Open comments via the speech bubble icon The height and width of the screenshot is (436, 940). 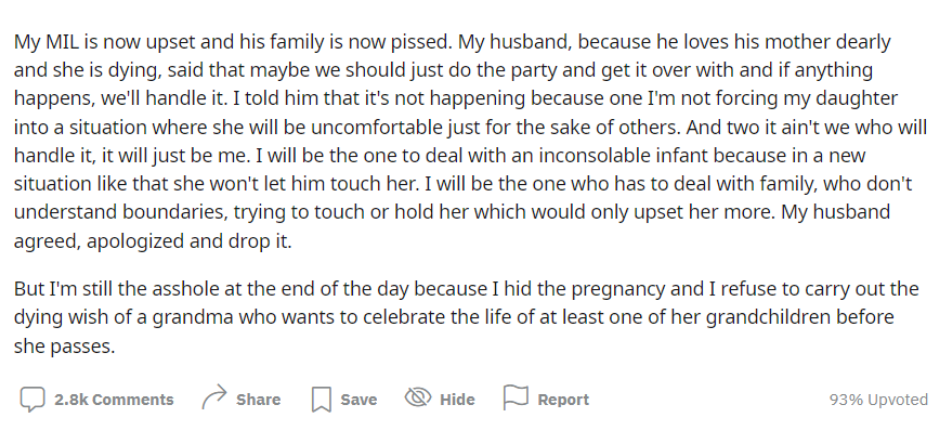pyautogui.click(x=32, y=399)
